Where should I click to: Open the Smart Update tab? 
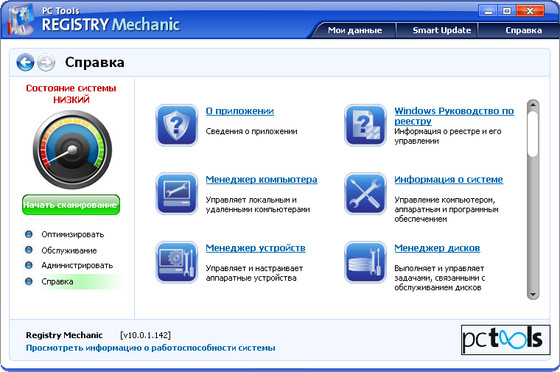(442, 30)
